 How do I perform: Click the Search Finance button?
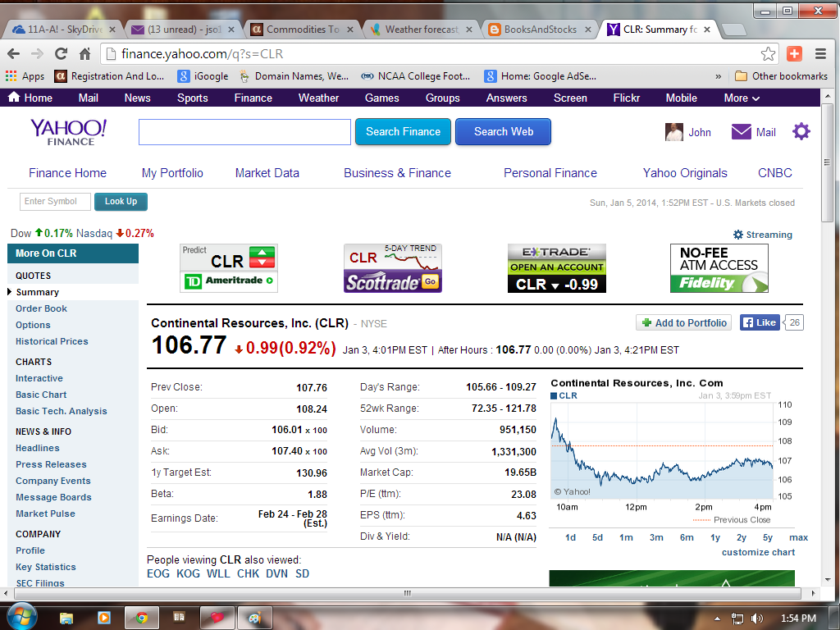pyautogui.click(x=403, y=132)
